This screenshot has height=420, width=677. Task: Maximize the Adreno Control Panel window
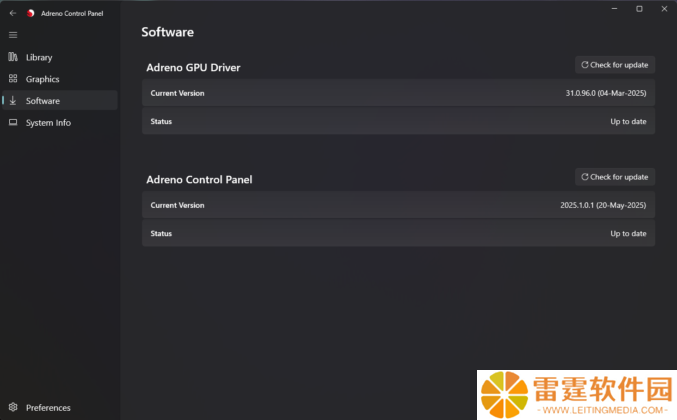639,9
